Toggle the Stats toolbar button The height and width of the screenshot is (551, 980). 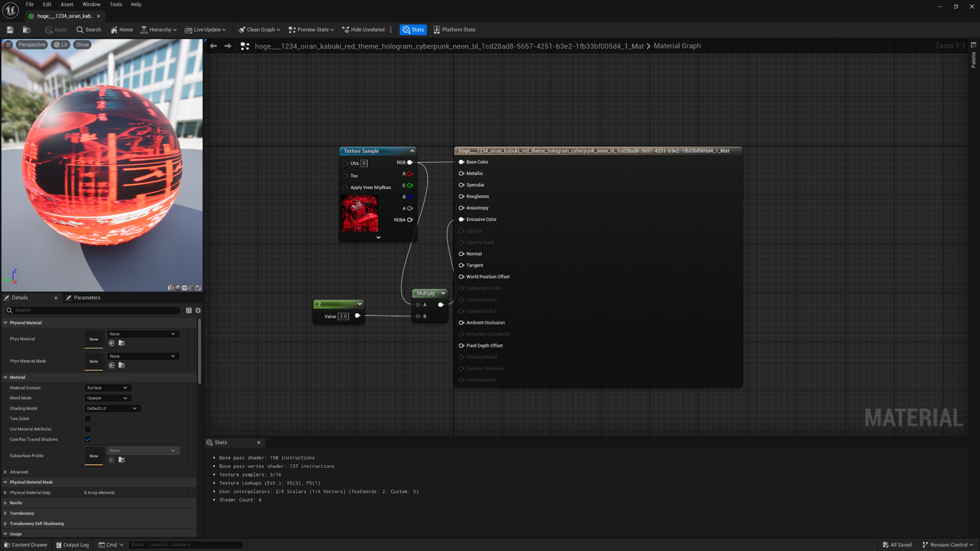(413, 30)
